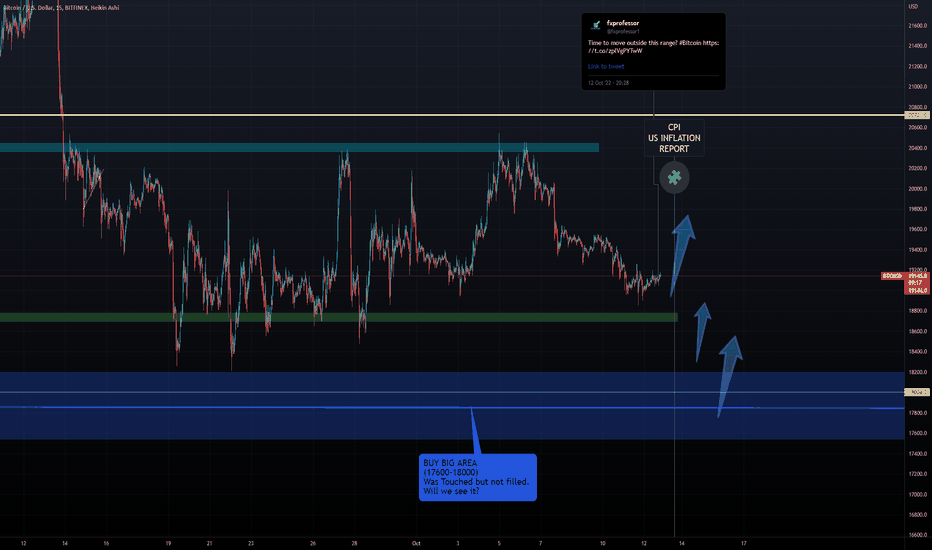Click price axis label 16600.0
The height and width of the screenshot is (550, 932).
[x=917, y=535]
